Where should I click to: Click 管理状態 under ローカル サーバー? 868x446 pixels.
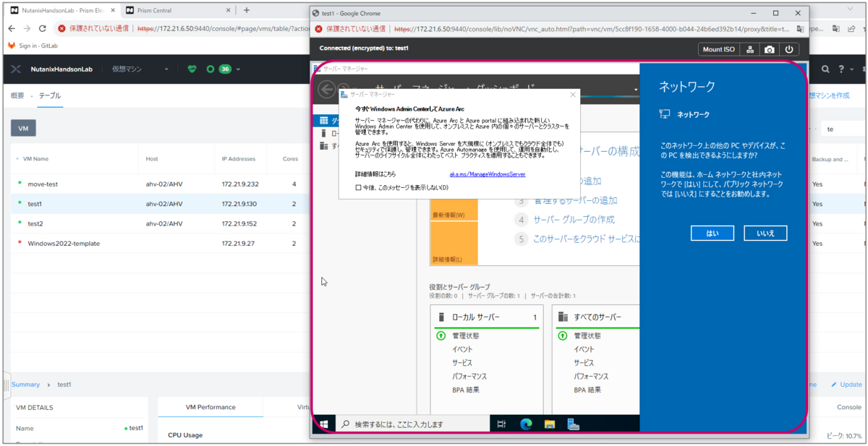(x=465, y=335)
